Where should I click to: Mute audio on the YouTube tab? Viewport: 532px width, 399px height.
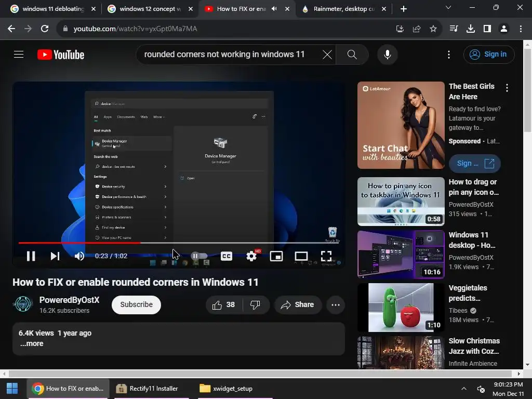tap(274, 9)
